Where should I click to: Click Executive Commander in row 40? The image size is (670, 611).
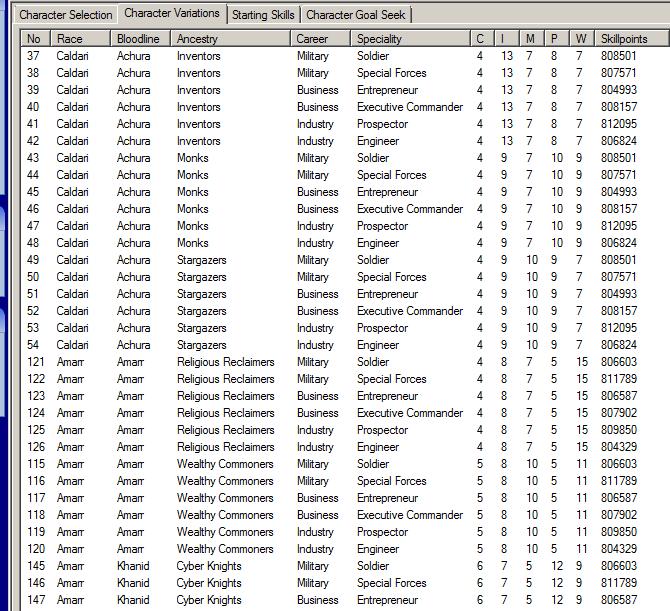pos(410,107)
